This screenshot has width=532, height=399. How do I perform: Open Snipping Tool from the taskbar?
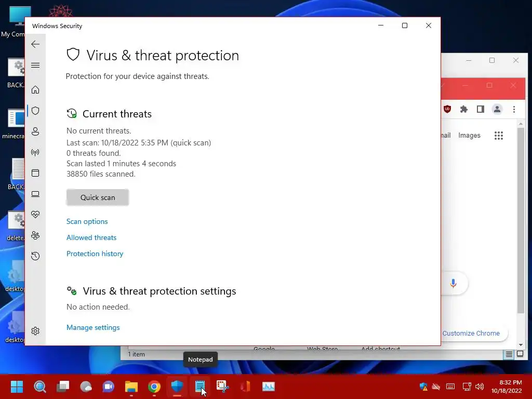coord(222,387)
